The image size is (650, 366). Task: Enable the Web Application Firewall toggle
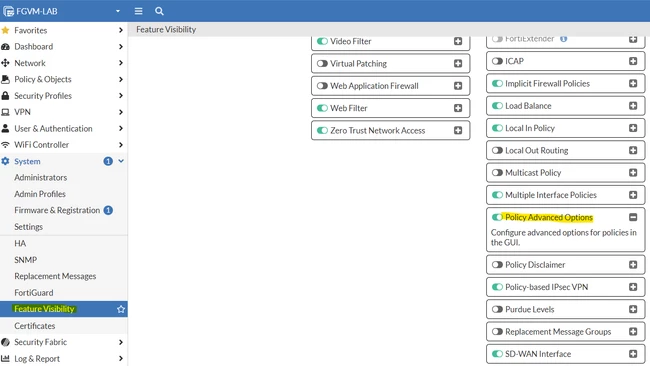pos(322,86)
